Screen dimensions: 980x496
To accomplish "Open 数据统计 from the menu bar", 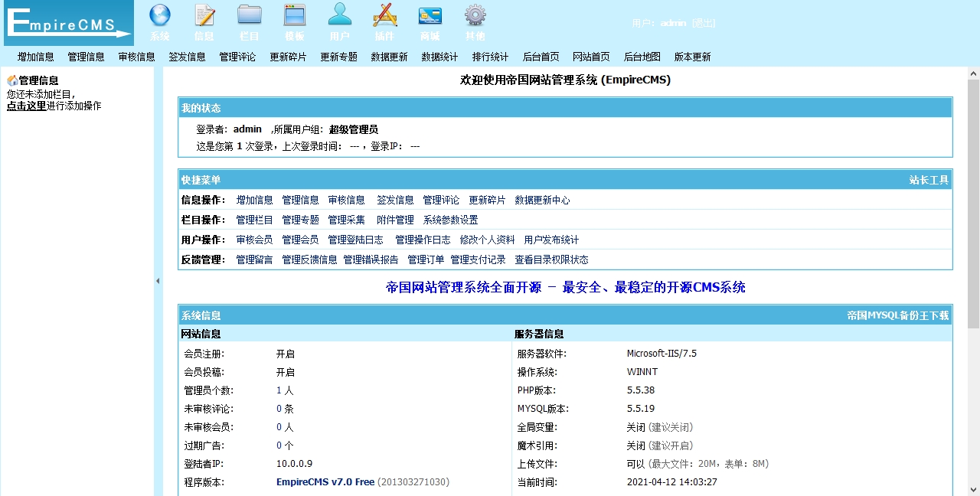I will pyautogui.click(x=440, y=57).
